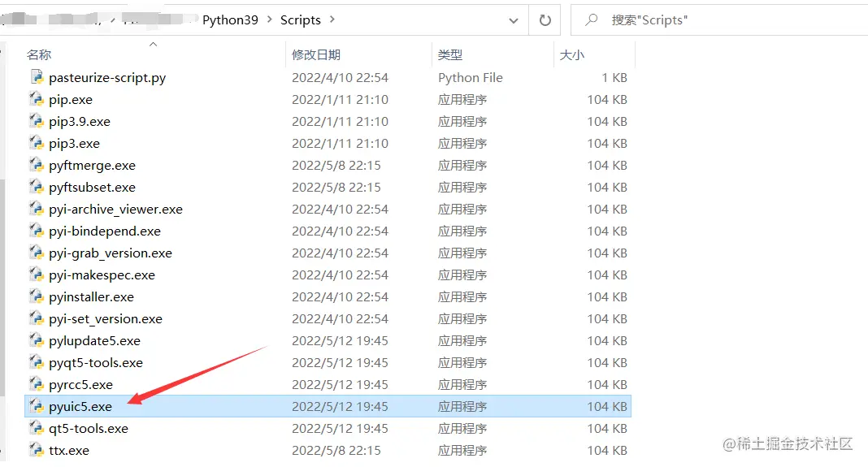This screenshot has height=467, width=868.
Task: Expand the chevron after Scripts in path
Action: (x=332, y=19)
